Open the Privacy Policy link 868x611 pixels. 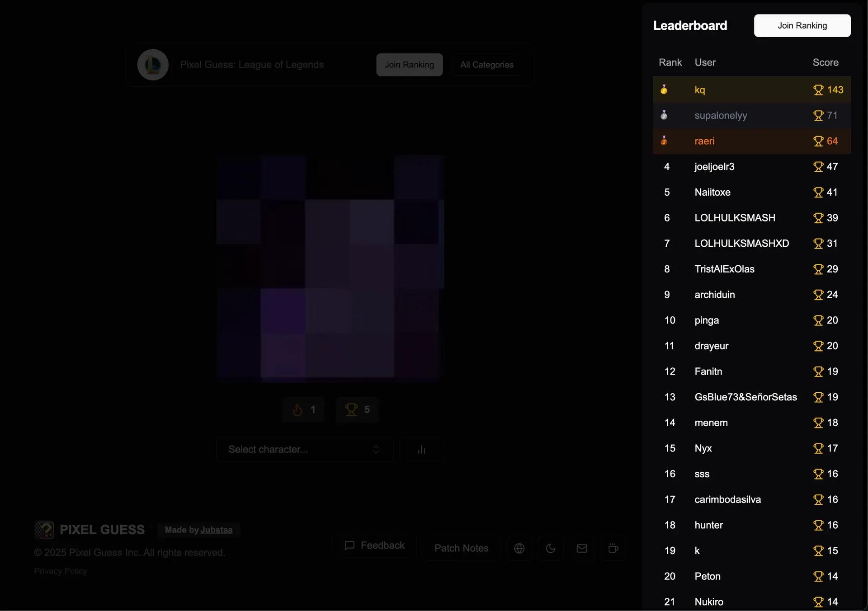point(61,571)
